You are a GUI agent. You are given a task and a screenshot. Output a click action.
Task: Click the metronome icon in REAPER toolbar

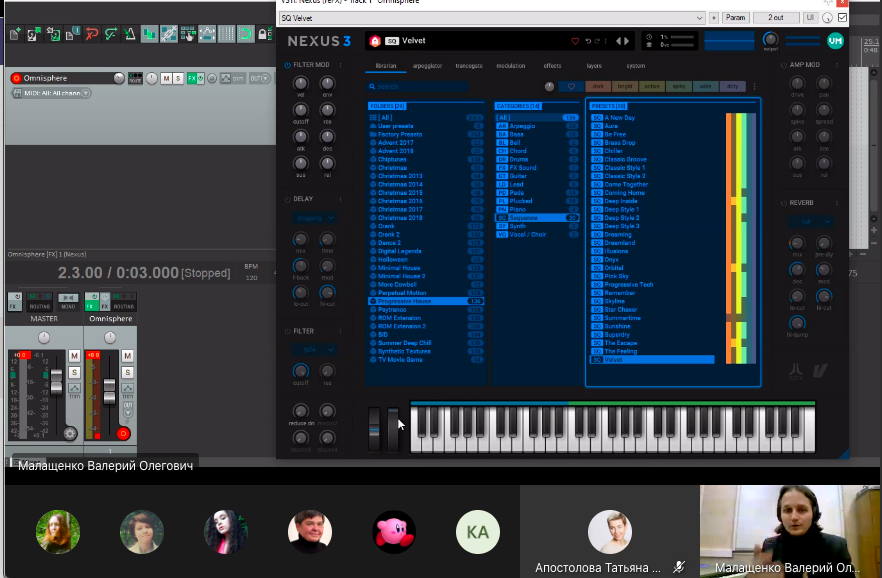pyautogui.click(x=129, y=34)
